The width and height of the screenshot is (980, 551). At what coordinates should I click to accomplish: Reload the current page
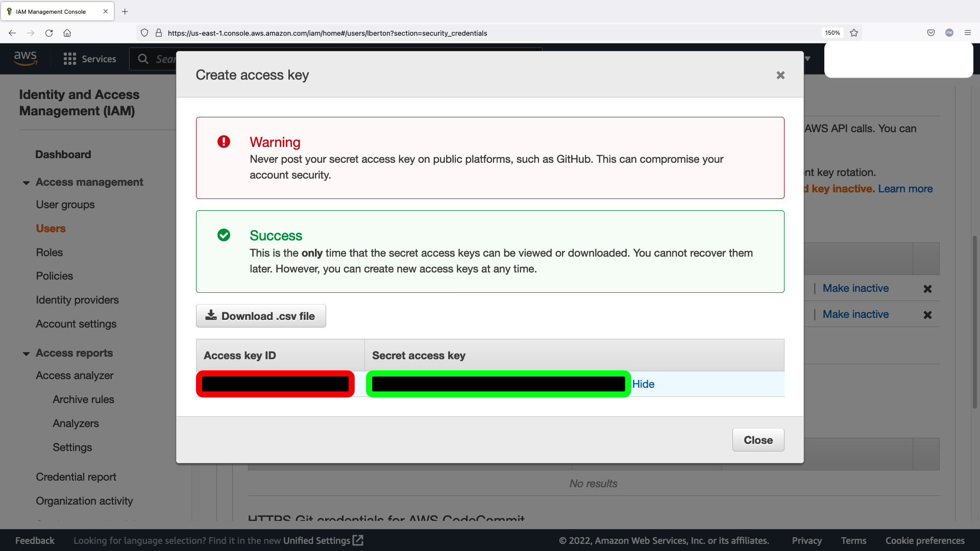(x=49, y=33)
